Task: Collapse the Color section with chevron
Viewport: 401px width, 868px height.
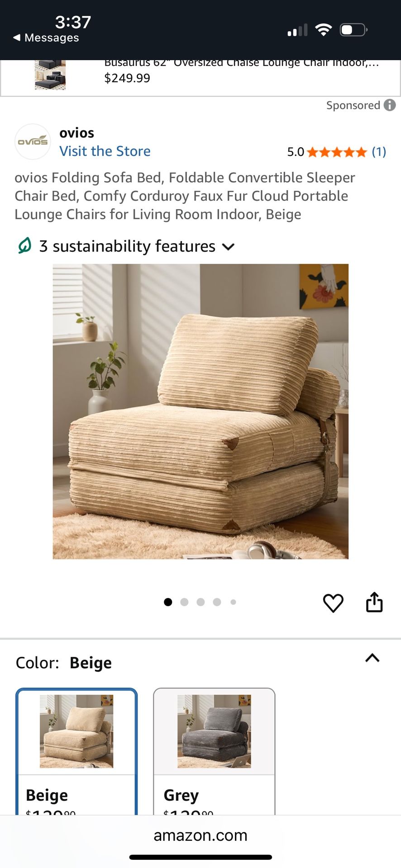Action: [x=372, y=658]
